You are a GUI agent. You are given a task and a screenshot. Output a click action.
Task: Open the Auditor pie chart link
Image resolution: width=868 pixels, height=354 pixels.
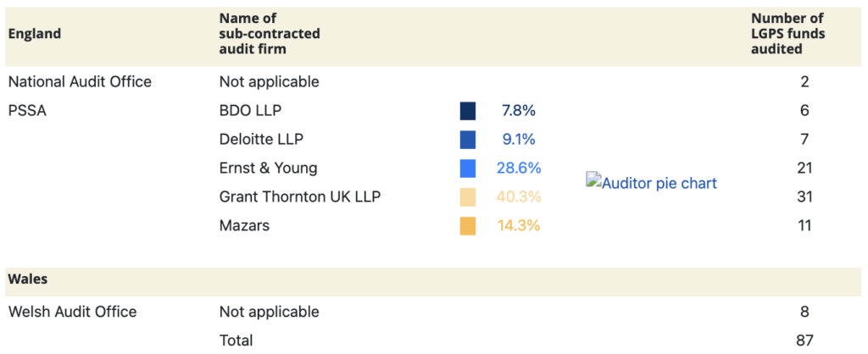tap(659, 183)
